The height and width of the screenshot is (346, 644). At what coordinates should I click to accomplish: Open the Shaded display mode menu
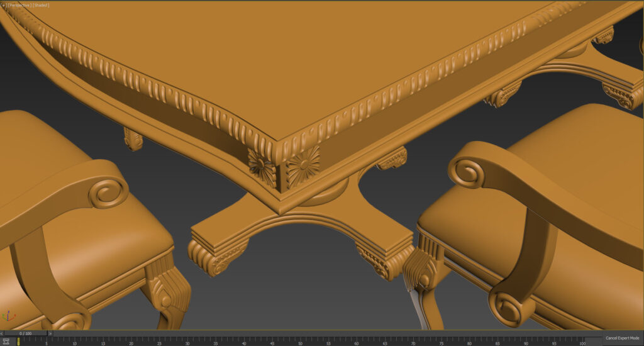pyautogui.click(x=41, y=5)
